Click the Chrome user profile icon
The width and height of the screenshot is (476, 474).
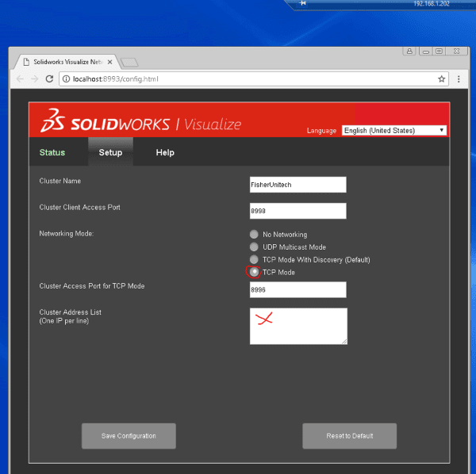(x=409, y=51)
